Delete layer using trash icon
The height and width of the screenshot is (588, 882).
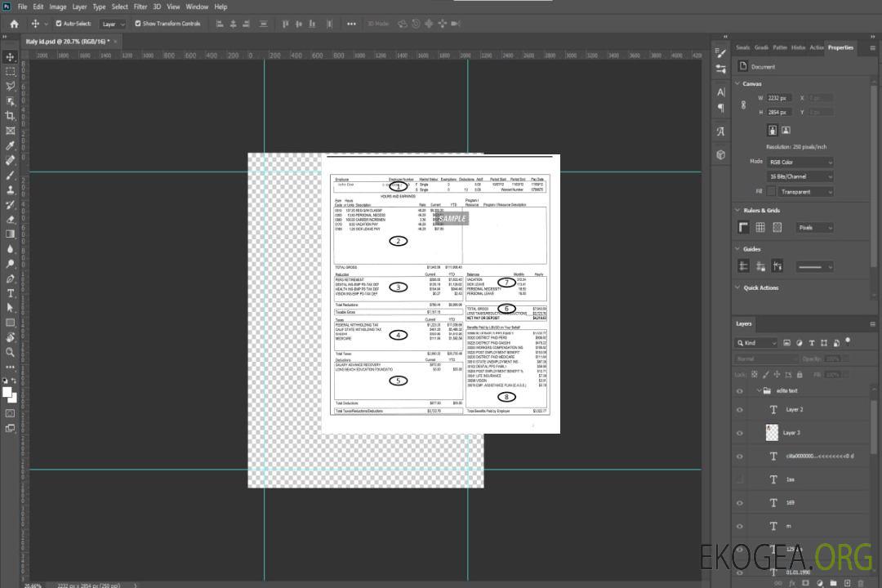tap(861, 583)
